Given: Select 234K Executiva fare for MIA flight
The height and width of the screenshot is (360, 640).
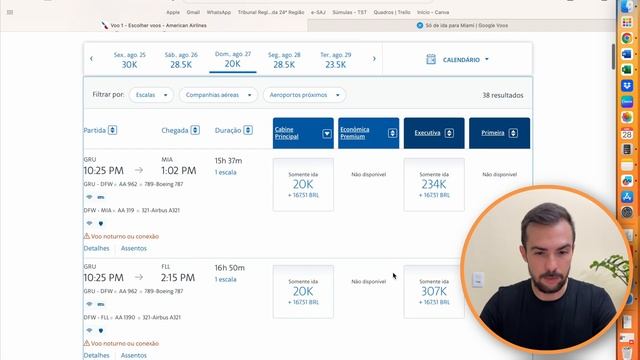Looking at the screenshot, I should 434,184.
